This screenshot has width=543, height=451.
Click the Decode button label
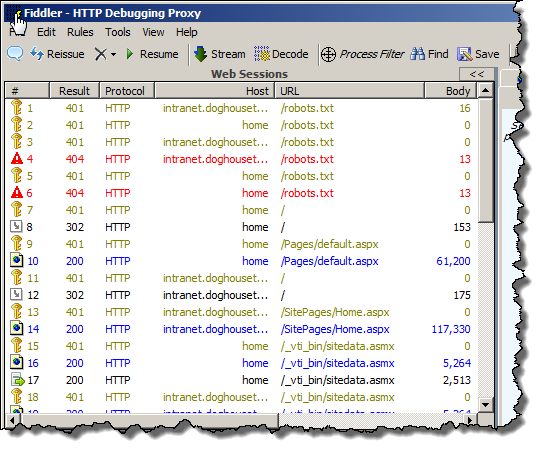click(x=290, y=54)
